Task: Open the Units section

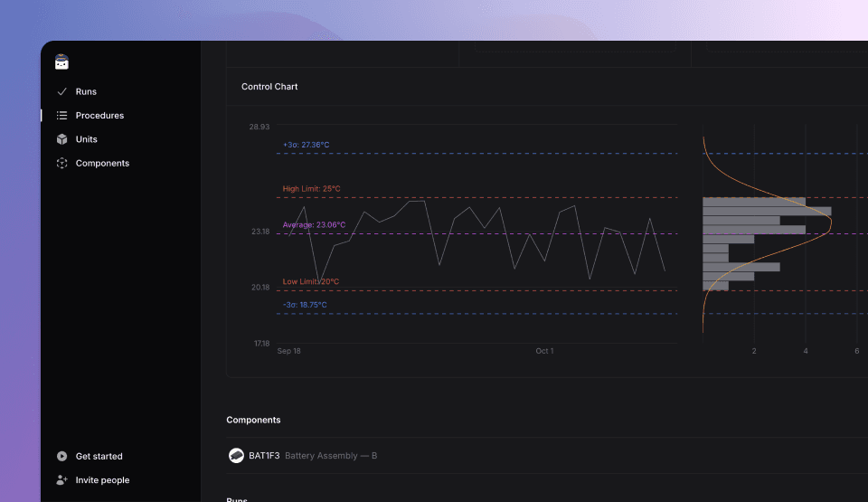Action: point(87,139)
